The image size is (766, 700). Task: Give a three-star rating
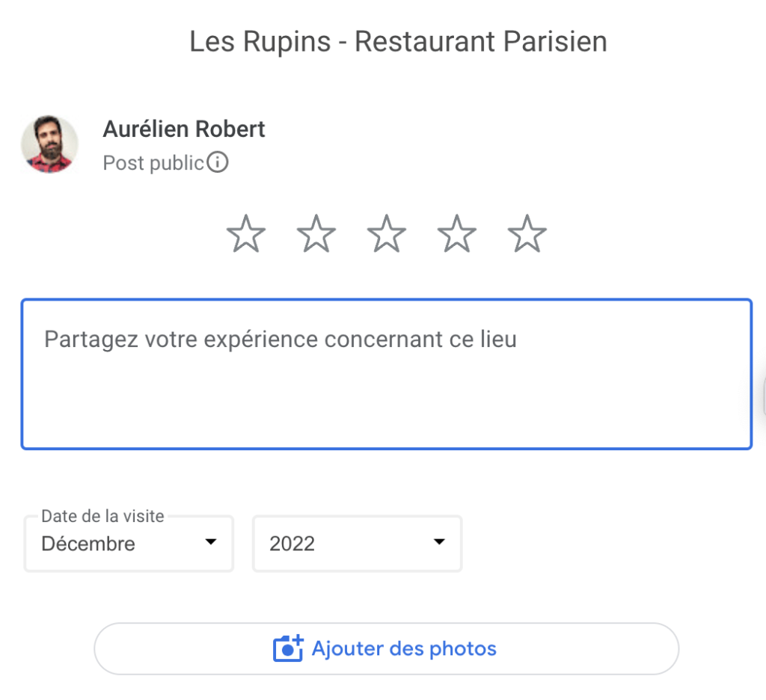[387, 233]
